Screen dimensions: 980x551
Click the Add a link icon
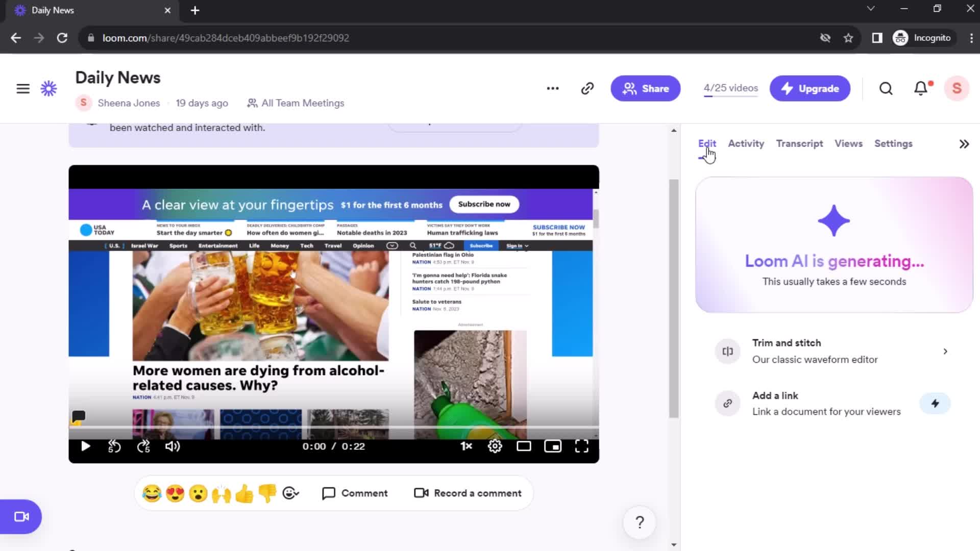point(727,403)
